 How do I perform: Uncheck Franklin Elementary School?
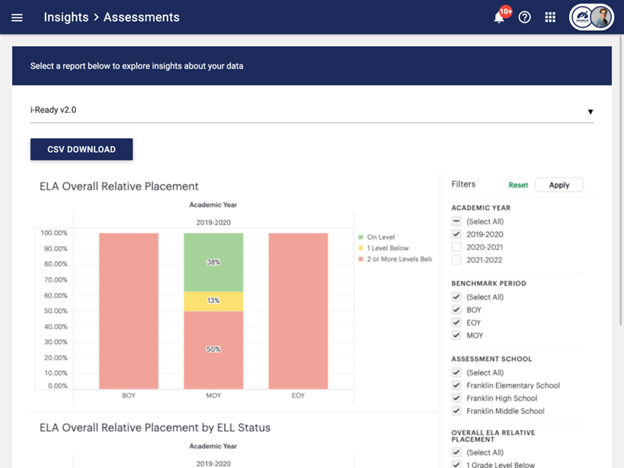(456, 385)
